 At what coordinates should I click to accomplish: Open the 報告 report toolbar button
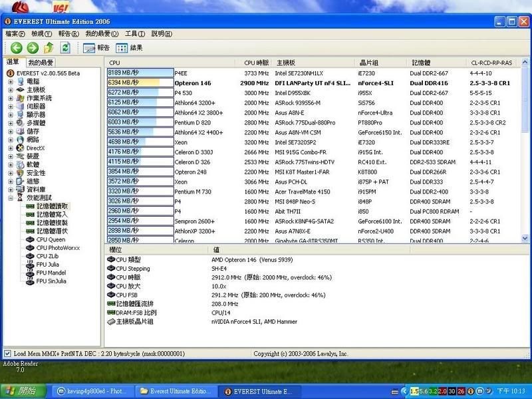click(96, 48)
